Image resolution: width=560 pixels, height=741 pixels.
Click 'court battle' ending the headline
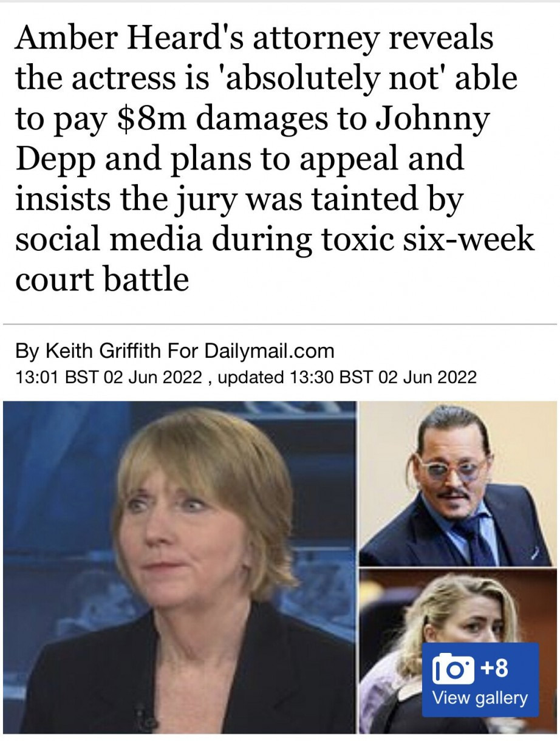point(102,279)
